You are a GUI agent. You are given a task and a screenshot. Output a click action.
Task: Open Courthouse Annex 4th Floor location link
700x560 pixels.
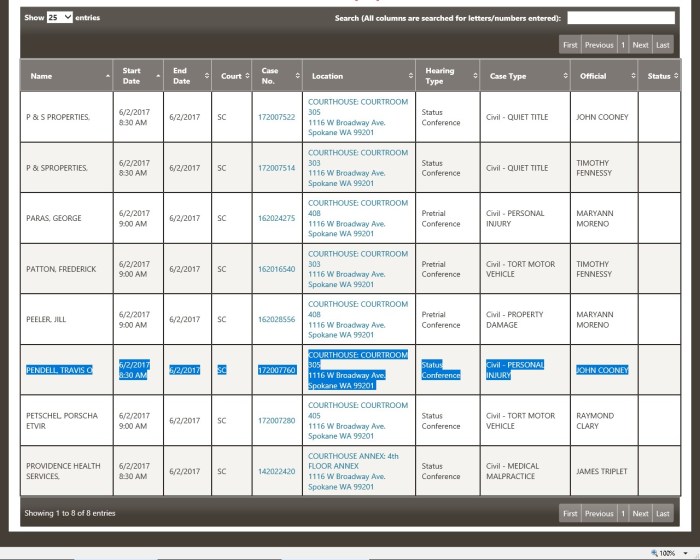click(358, 460)
